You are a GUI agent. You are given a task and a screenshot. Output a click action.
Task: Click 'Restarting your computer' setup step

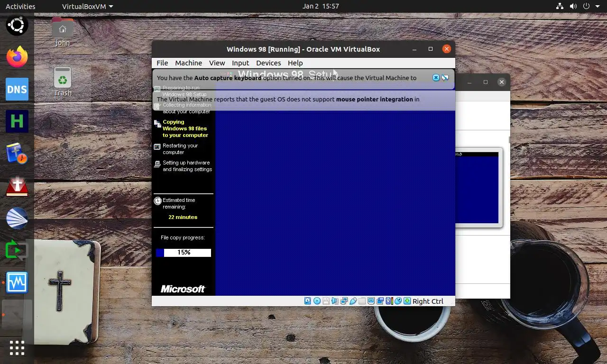tap(180, 149)
